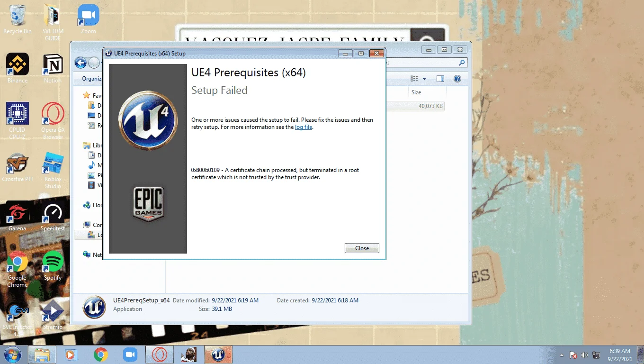Open the Music library note icon
The width and height of the screenshot is (644, 364).
click(92, 165)
